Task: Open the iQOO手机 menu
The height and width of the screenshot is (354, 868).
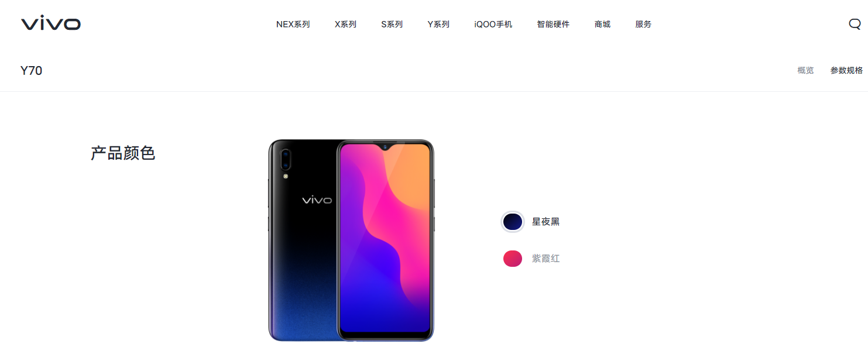Action: coord(493,24)
